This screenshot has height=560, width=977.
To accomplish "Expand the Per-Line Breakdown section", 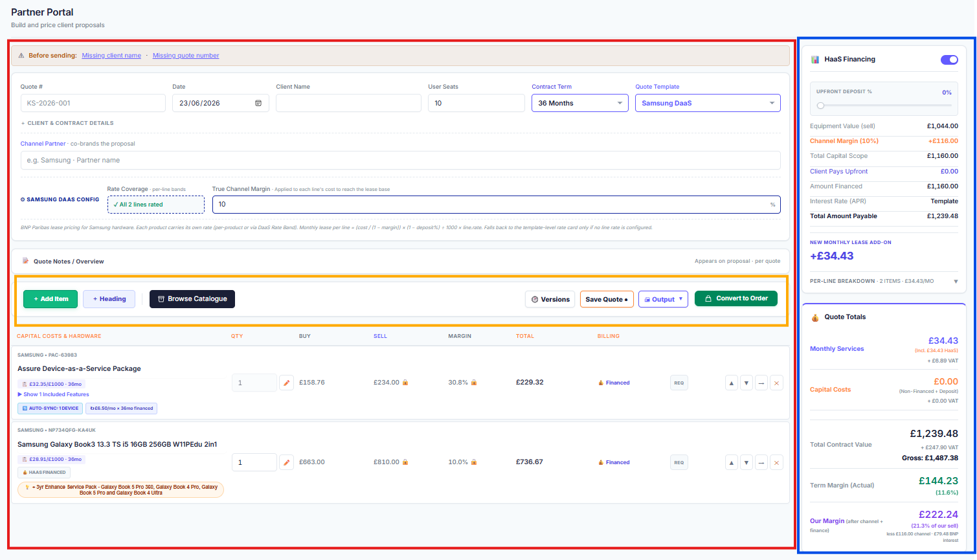I will (884, 281).
